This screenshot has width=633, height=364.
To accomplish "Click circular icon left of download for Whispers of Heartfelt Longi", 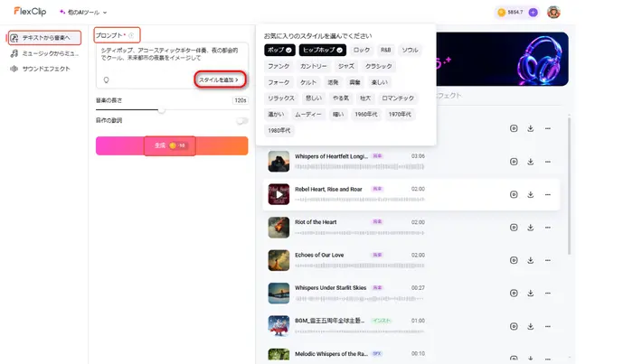I will (x=514, y=162).
